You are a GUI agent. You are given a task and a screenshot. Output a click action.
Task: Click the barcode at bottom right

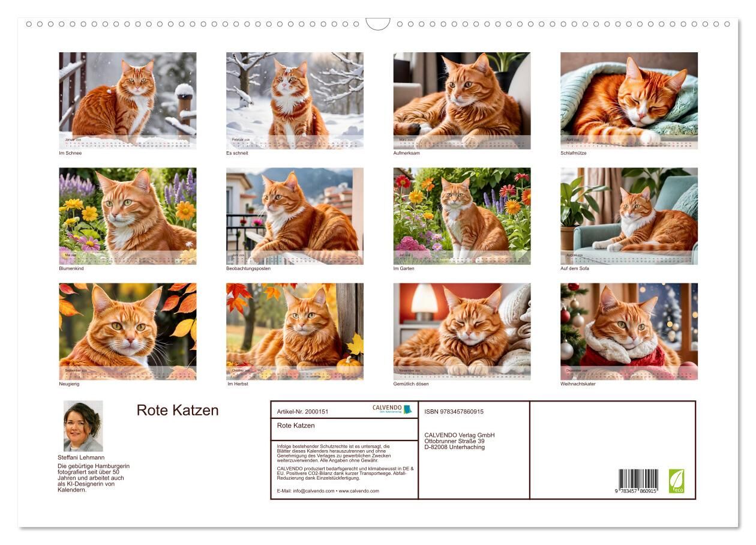point(638,481)
